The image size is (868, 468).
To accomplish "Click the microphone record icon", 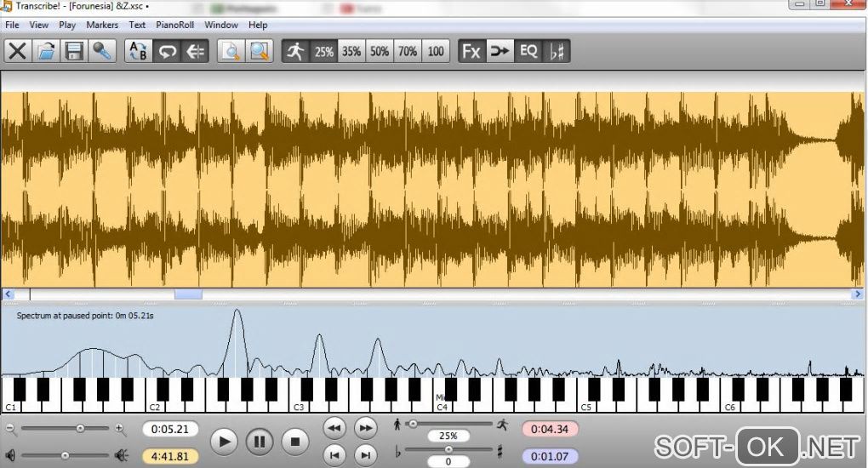I will click(x=102, y=51).
